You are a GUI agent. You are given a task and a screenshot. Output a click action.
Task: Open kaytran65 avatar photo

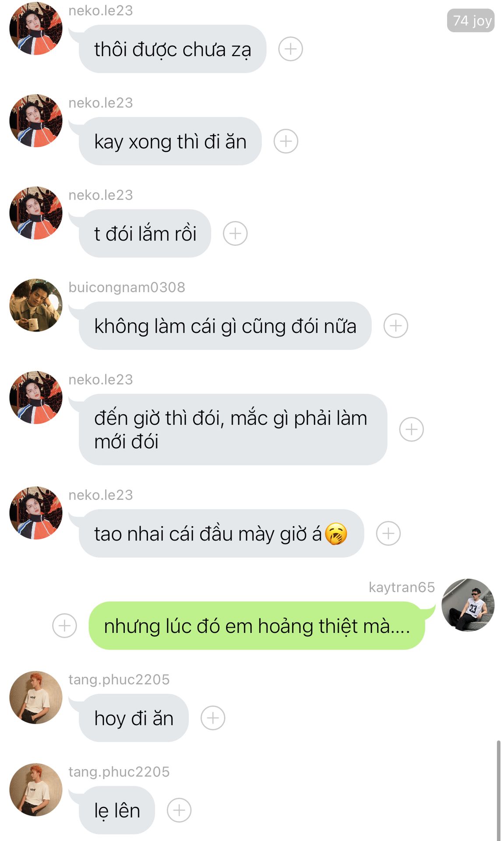[468, 605]
